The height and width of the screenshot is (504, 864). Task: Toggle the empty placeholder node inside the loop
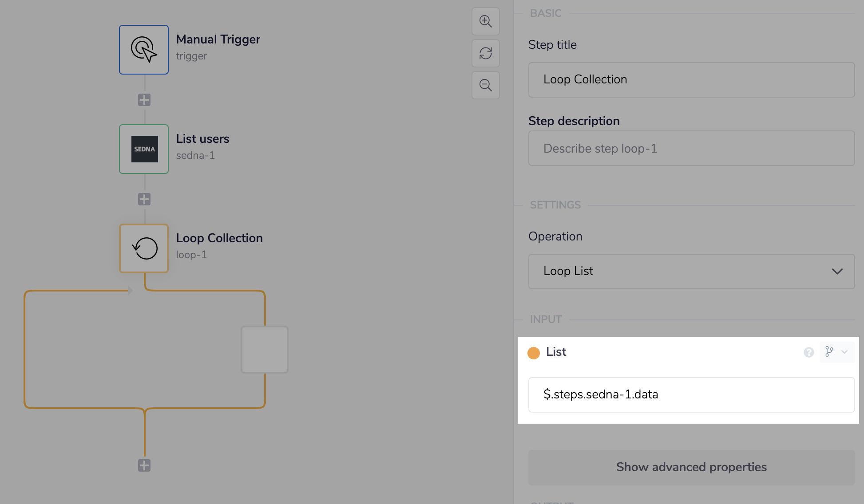click(x=264, y=350)
